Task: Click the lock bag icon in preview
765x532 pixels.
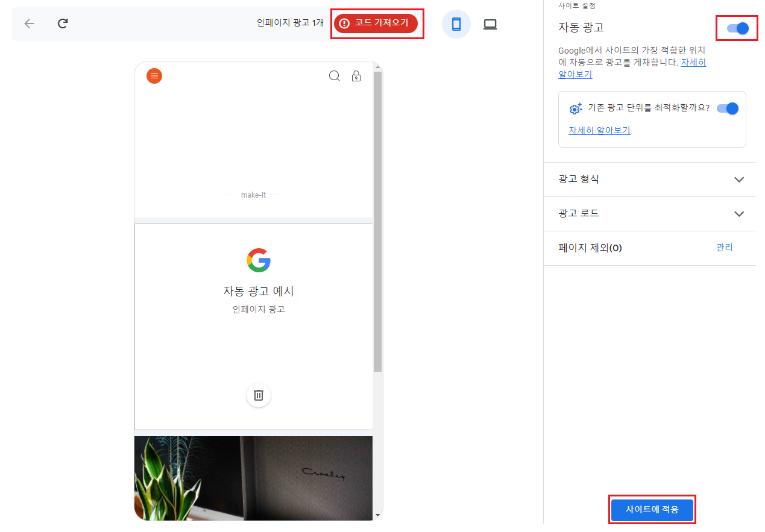Action: (x=356, y=76)
